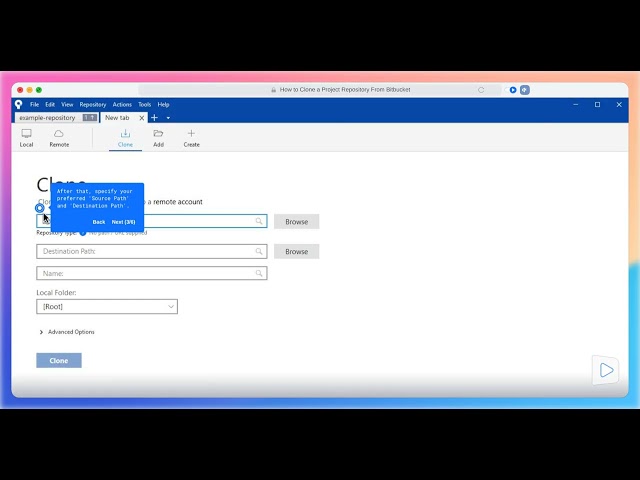
Task: Open the tab list dropdown arrow
Action: click(168, 118)
